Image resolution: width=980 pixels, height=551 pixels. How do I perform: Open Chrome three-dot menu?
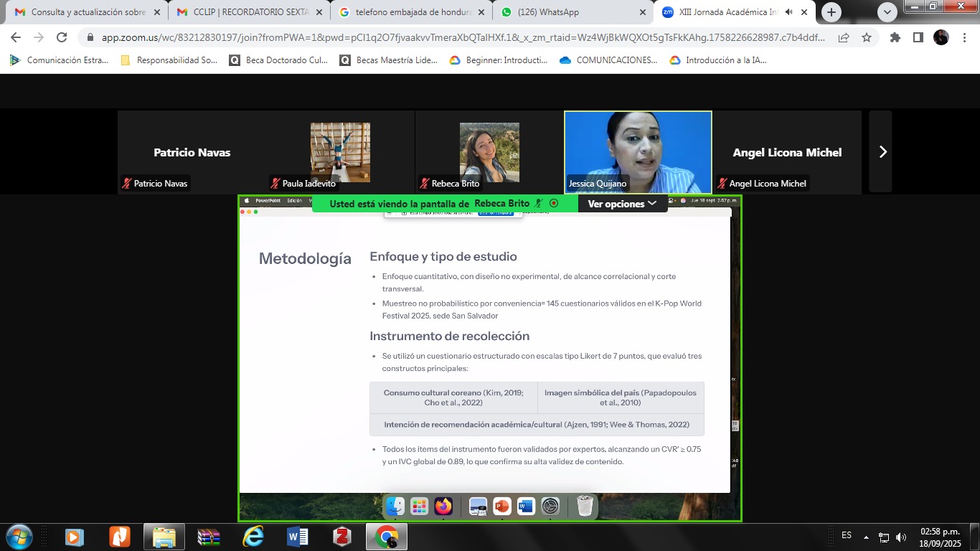click(965, 37)
